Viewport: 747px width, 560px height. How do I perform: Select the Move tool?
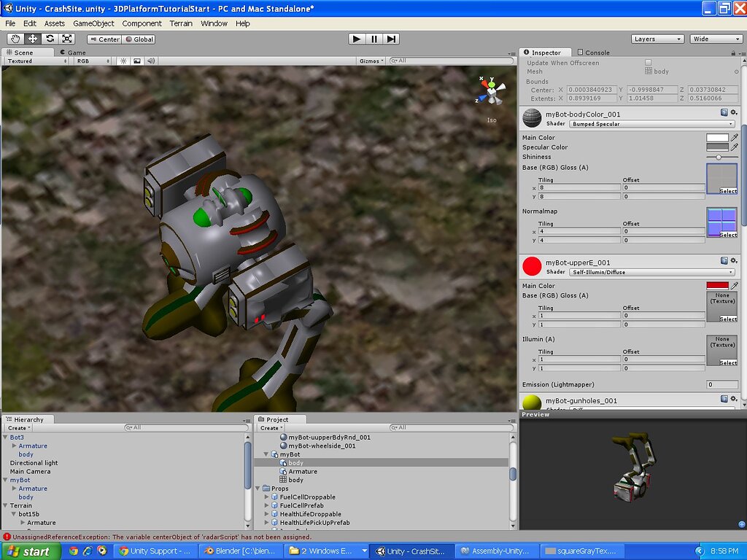pyautogui.click(x=33, y=39)
